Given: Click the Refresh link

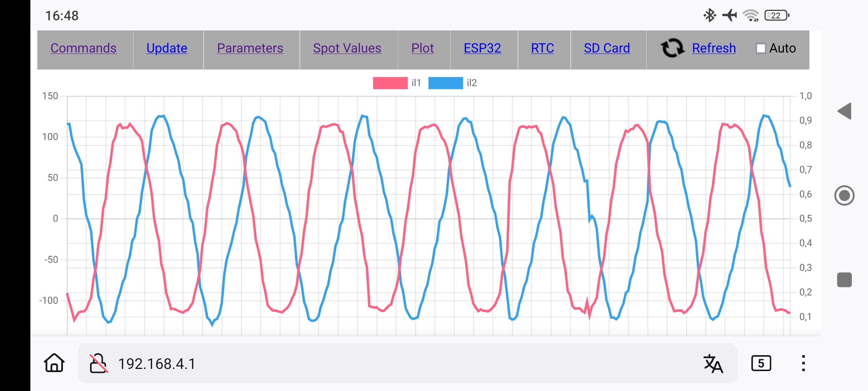Looking at the screenshot, I should click(714, 48).
